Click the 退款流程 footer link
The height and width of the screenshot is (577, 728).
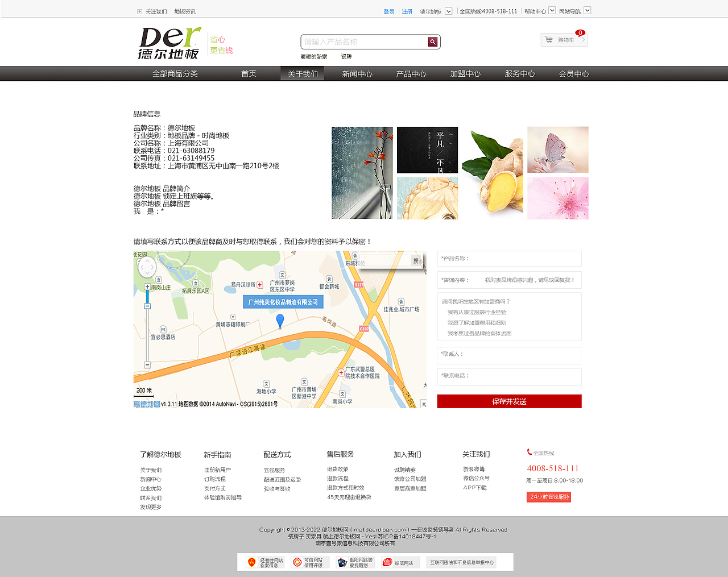[338, 479]
